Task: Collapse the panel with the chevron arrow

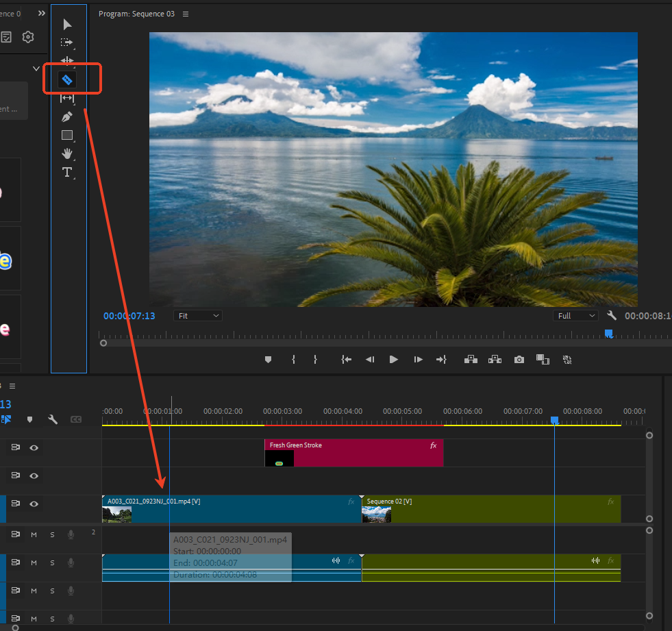Action: (36, 69)
